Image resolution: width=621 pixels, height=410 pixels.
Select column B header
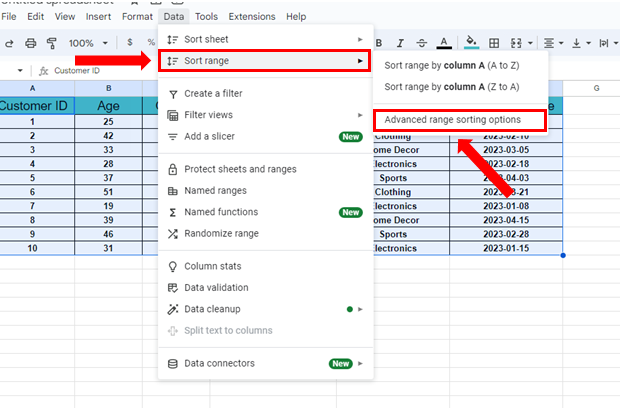[109, 88]
